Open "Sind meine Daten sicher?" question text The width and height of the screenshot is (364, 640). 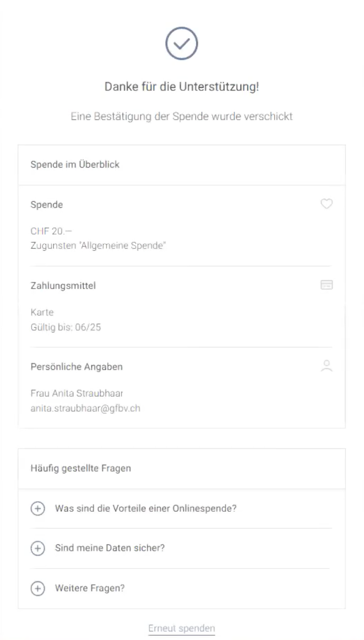click(x=110, y=548)
